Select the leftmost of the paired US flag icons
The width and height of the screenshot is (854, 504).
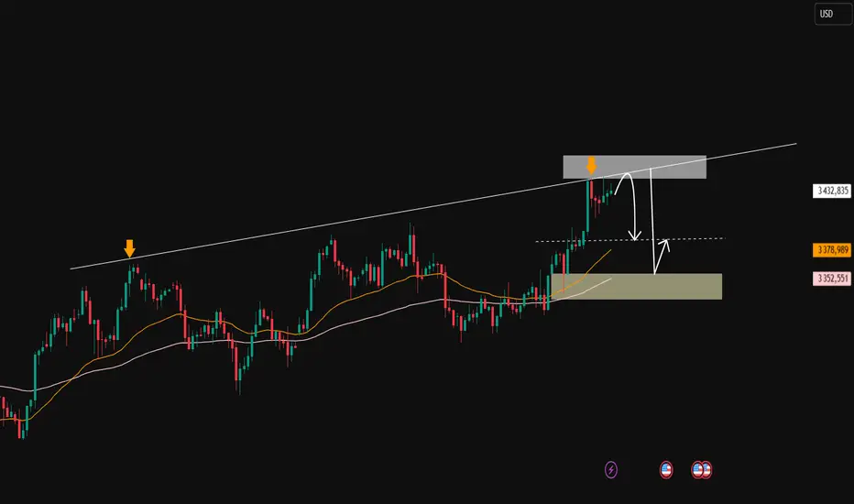696,469
